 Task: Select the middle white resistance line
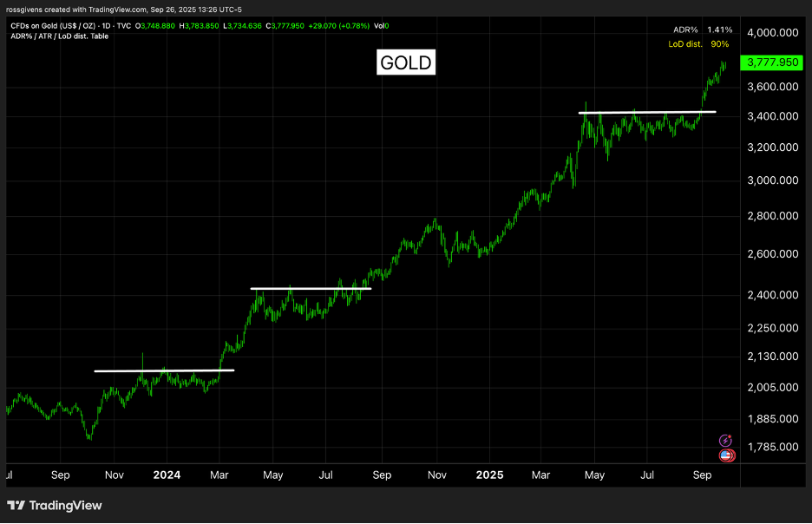coord(311,288)
